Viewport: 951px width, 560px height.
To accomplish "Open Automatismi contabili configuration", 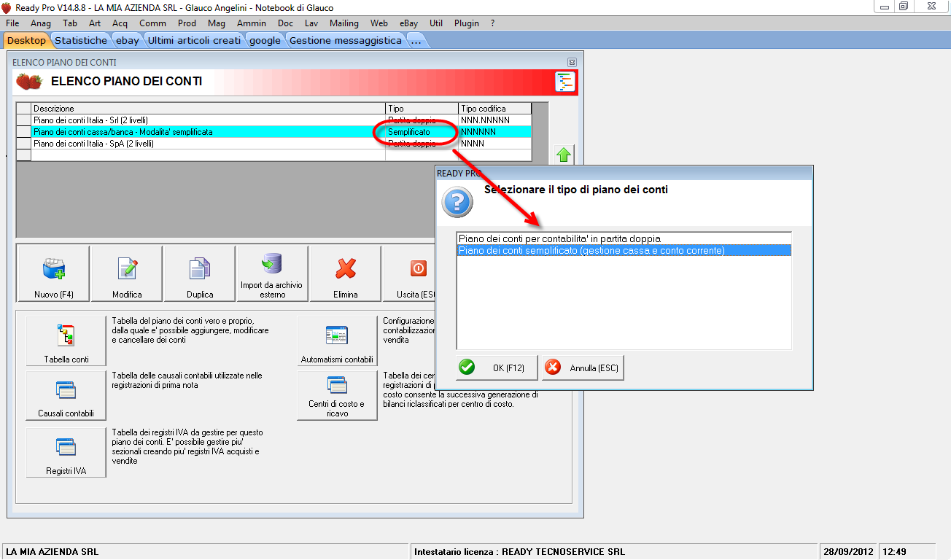I will click(337, 341).
